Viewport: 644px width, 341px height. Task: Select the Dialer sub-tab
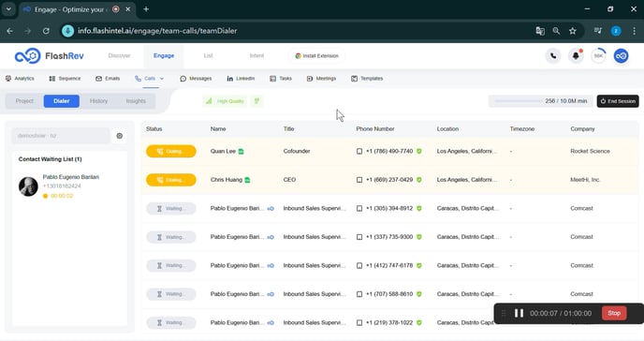click(x=61, y=101)
